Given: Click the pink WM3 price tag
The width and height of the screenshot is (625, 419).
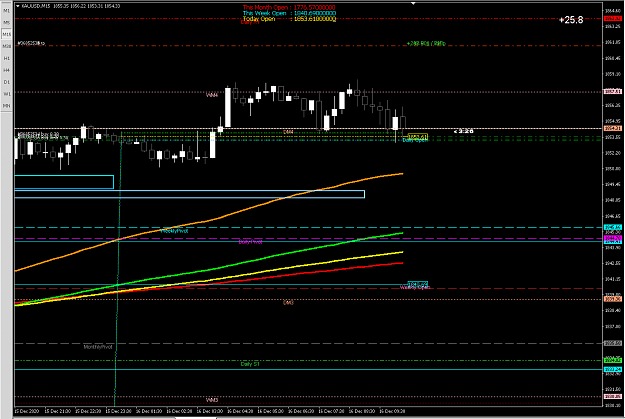Looking at the screenshot, I should 613,397.
